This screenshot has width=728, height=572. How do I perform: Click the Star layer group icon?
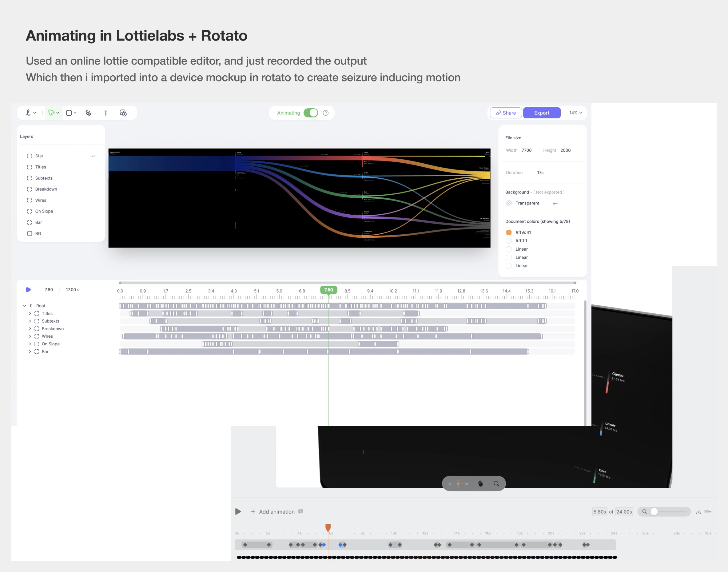click(30, 156)
